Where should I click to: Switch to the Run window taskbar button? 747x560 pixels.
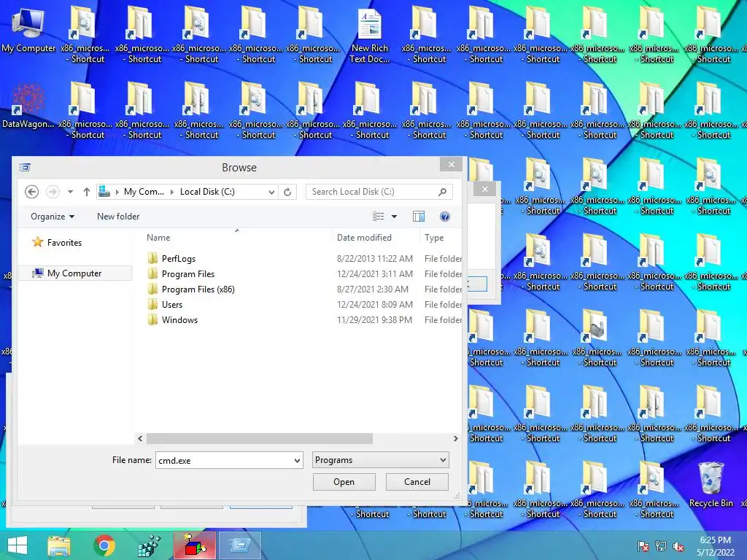coord(239,545)
